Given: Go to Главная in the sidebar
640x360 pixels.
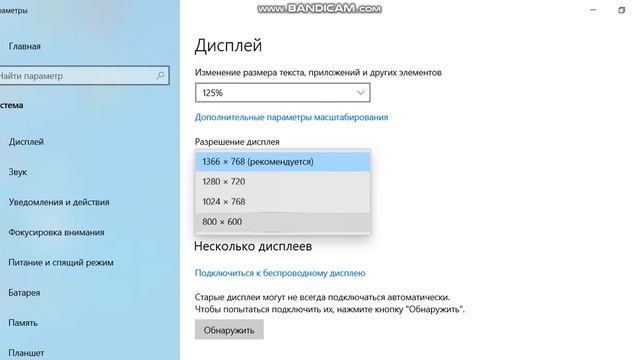Looking at the screenshot, I should tap(24, 46).
